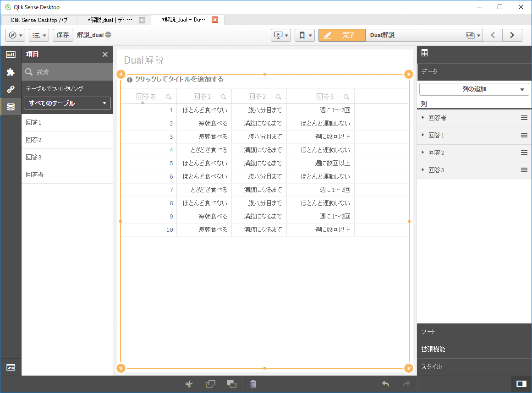Screen dimensions: 532x393
Task: Select the 回答3 field in list
Action: 67,157
